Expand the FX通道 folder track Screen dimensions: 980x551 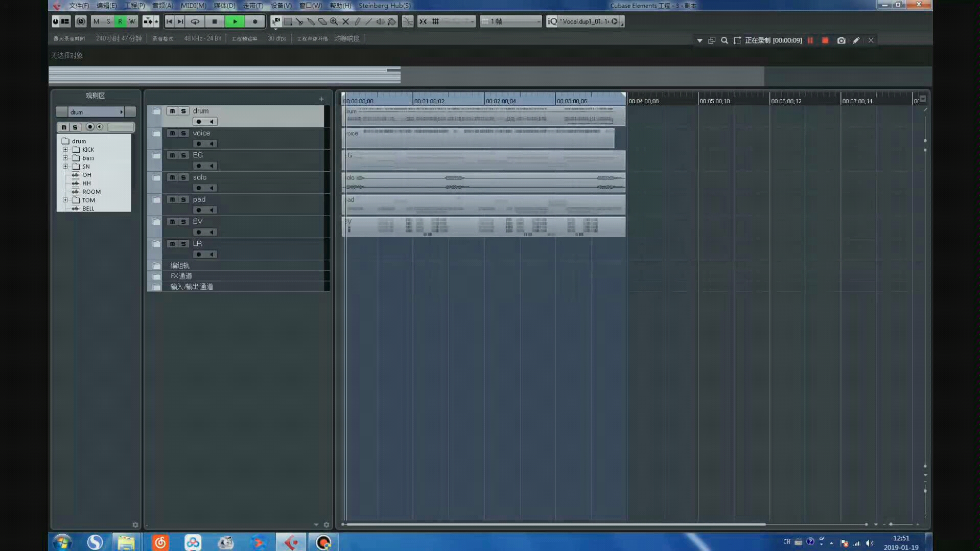(156, 277)
